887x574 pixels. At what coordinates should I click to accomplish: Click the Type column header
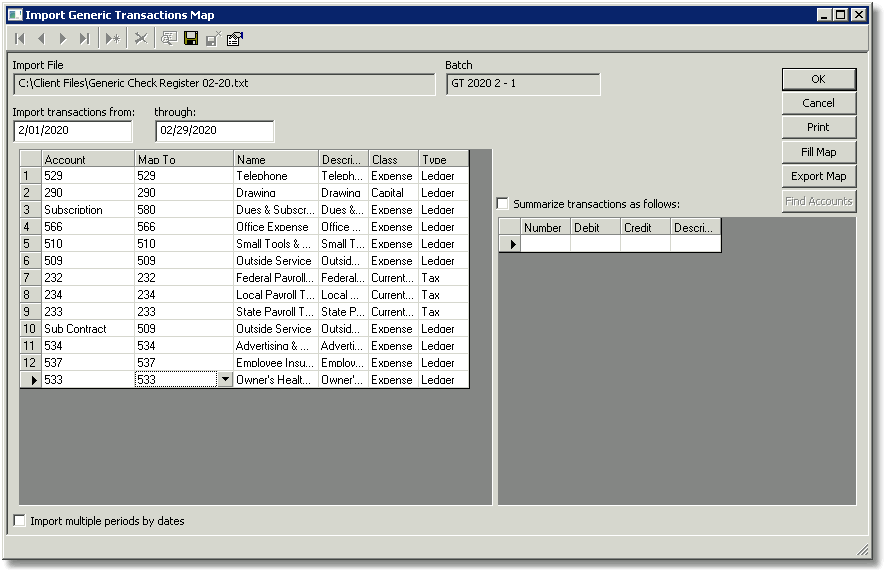[x=444, y=159]
